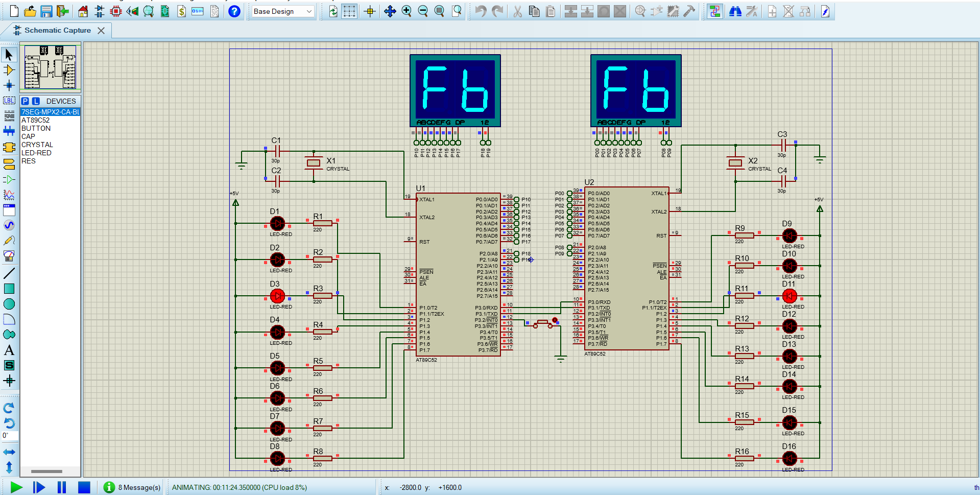The width and height of the screenshot is (980, 495).
Task: Select the 2D Graphics Circle tool
Action: (x=9, y=304)
